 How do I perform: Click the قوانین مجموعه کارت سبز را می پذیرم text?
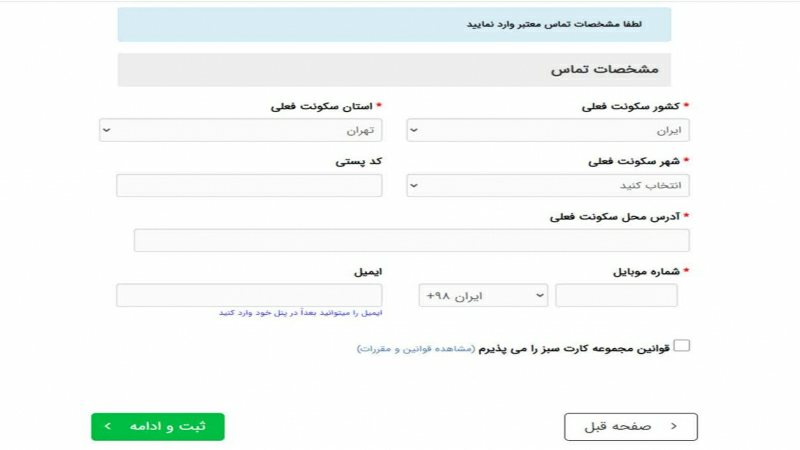[x=574, y=348]
